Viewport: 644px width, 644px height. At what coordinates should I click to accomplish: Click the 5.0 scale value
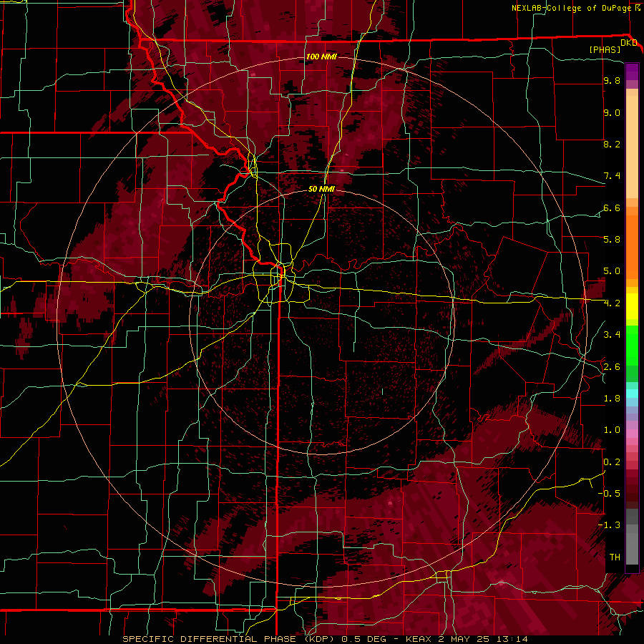coord(612,271)
